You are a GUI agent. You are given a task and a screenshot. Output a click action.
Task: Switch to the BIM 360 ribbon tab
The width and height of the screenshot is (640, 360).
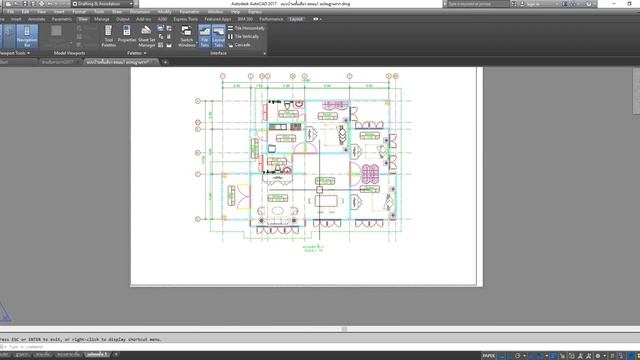pos(245,19)
